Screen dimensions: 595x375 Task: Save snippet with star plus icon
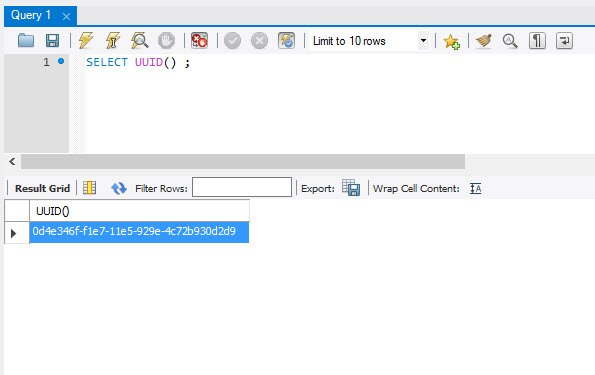click(451, 41)
